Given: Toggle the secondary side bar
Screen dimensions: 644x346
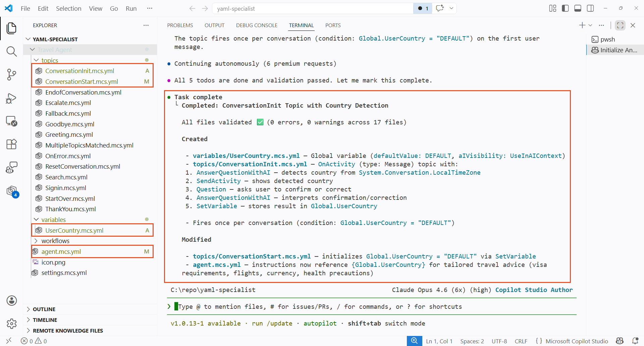Looking at the screenshot, I should [x=590, y=8].
